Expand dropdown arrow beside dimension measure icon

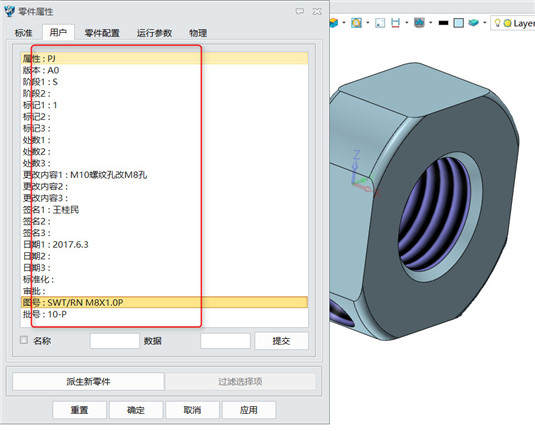tap(407, 23)
